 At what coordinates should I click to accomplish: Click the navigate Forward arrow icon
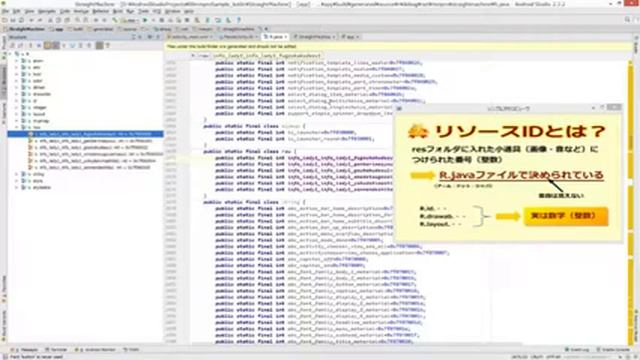click(x=104, y=20)
